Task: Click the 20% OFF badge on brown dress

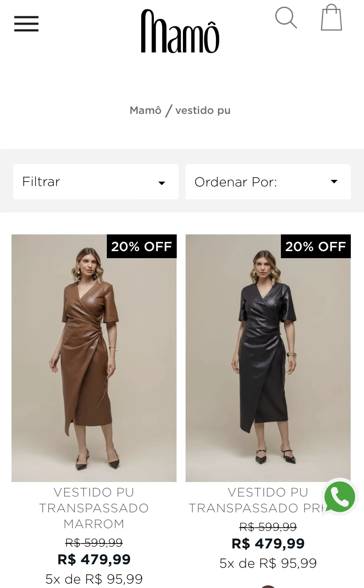Action: pyautogui.click(x=142, y=246)
